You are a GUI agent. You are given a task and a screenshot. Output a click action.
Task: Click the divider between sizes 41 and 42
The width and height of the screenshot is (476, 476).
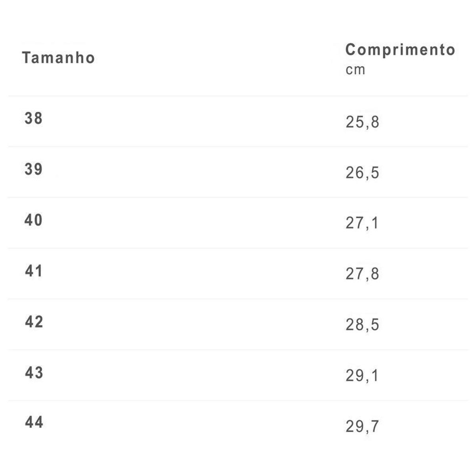(238, 299)
